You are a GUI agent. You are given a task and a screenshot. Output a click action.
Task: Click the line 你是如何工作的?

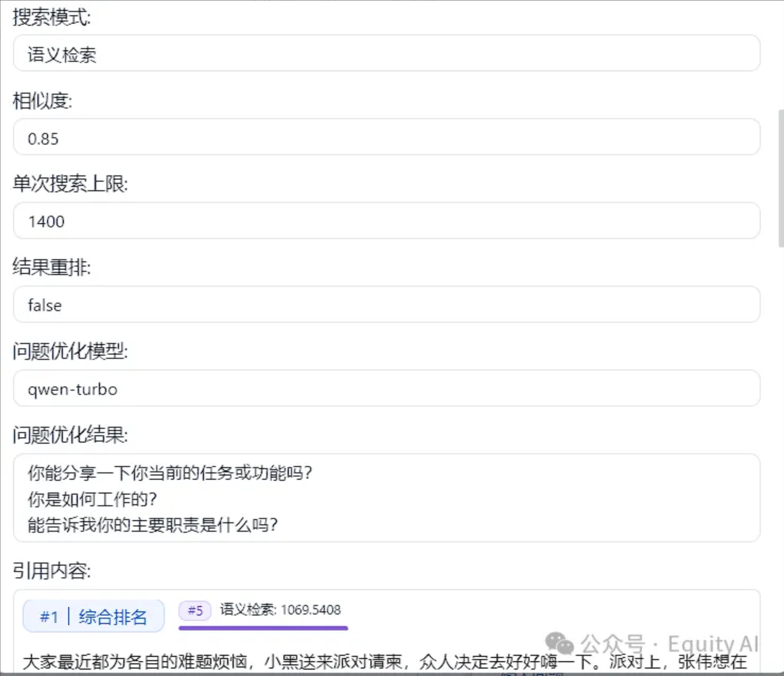pyautogui.click(x=92, y=499)
